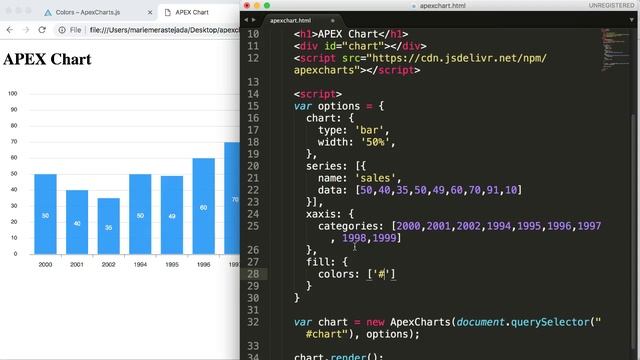Viewport: 640px width, 360px height.
Task: Click the 'bar' string on line 17
Action: [x=369, y=130]
